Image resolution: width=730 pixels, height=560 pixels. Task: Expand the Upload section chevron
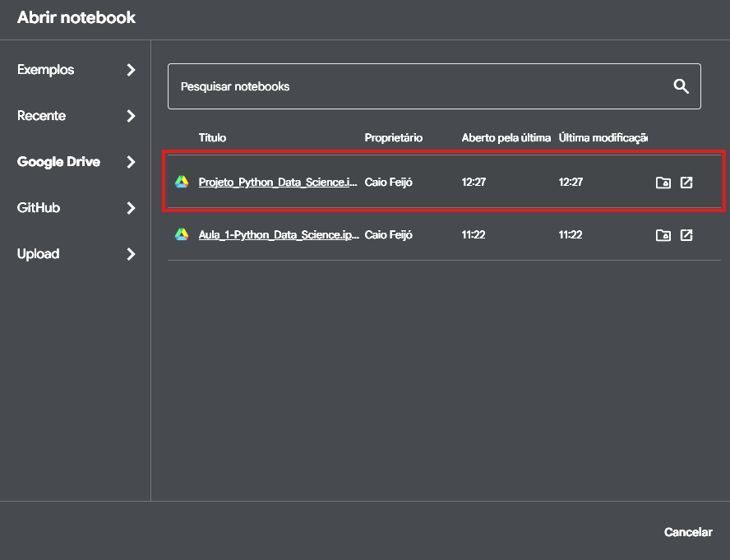(132, 254)
